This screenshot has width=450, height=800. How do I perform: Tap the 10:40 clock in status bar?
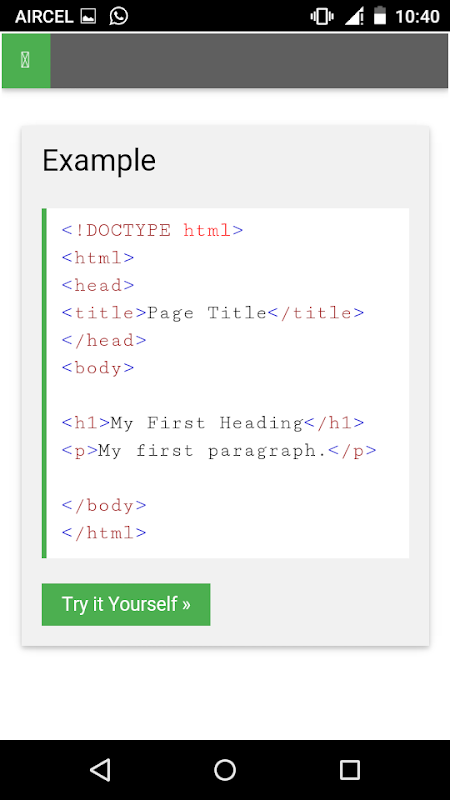tap(417, 16)
